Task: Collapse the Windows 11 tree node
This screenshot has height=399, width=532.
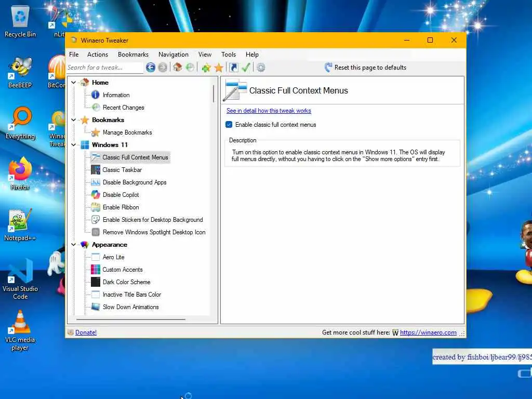Action: coord(73,145)
